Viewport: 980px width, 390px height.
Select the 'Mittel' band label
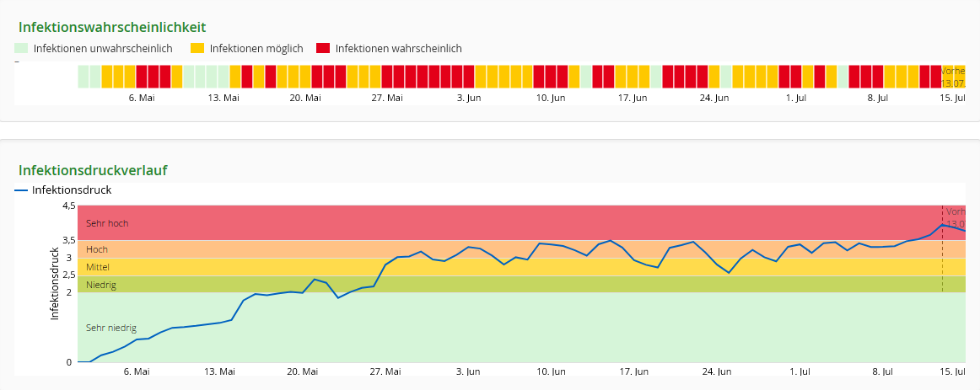[98, 267]
